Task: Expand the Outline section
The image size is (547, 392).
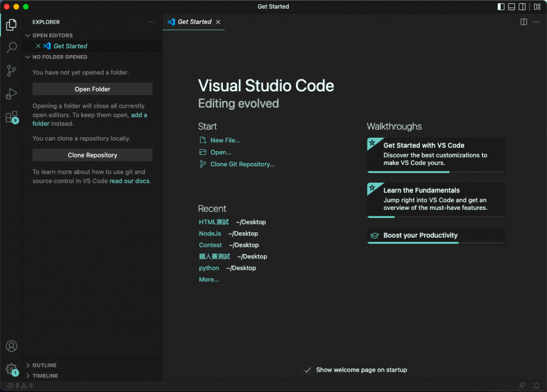Action: coord(44,365)
